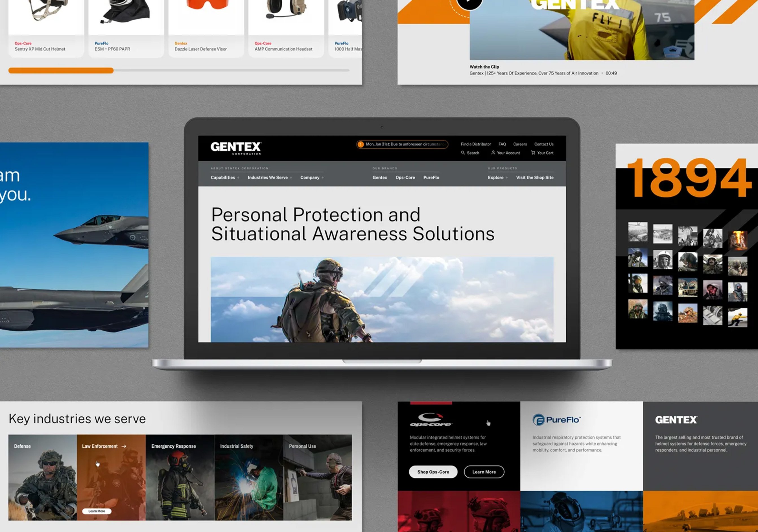The width and height of the screenshot is (758, 532).
Task: Click the Gentex logo in the gray brand panel
Action: tap(676, 420)
